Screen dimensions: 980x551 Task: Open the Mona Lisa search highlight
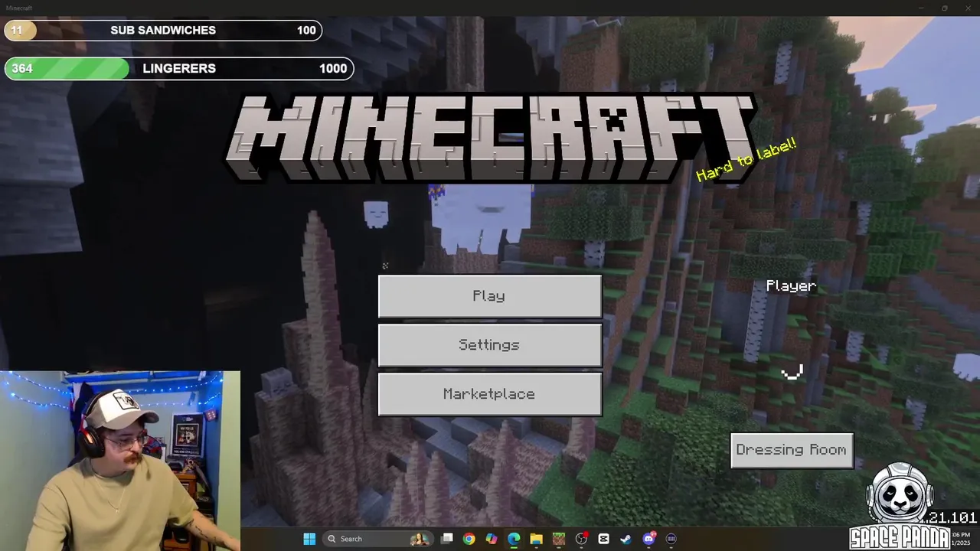pyautogui.click(x=420, y=539)
